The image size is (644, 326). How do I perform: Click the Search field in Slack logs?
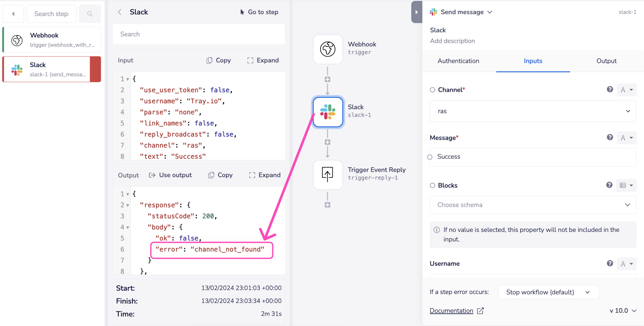point(199,34)
